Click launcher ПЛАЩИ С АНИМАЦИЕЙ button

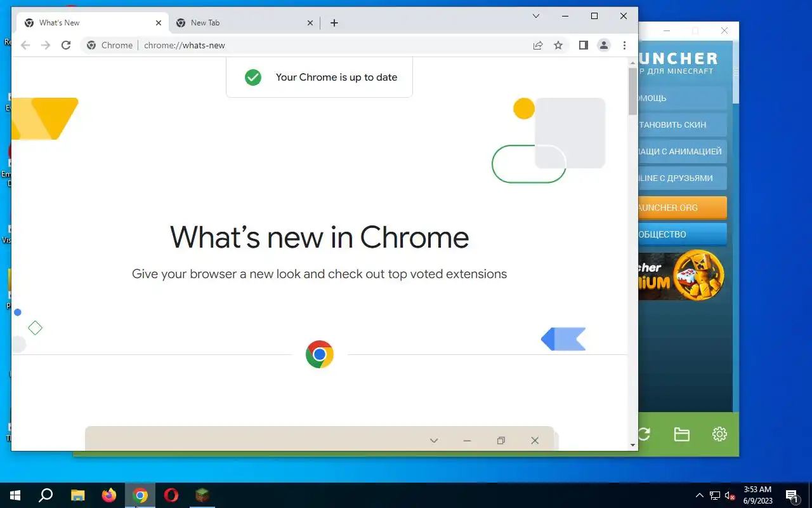[683, 152]
